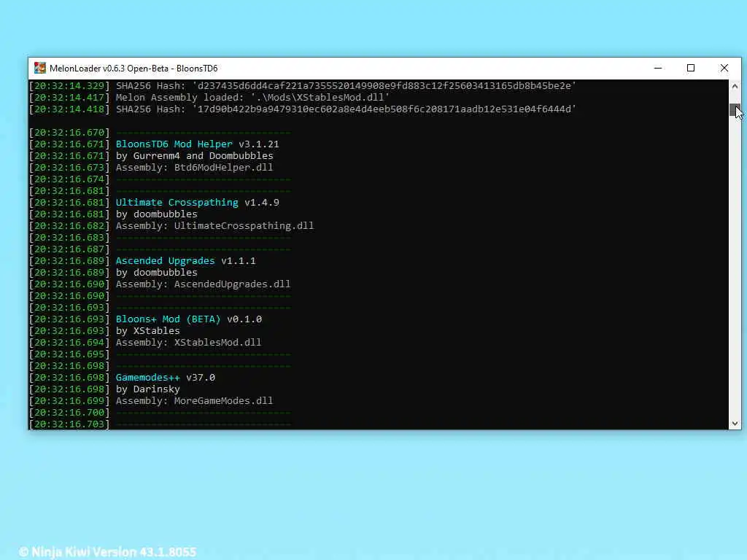The width and height of the screenshot is (747, 560).
Task: Click the 'BloonsTD6 Mod Helper' text
Action: pos(174,144)
